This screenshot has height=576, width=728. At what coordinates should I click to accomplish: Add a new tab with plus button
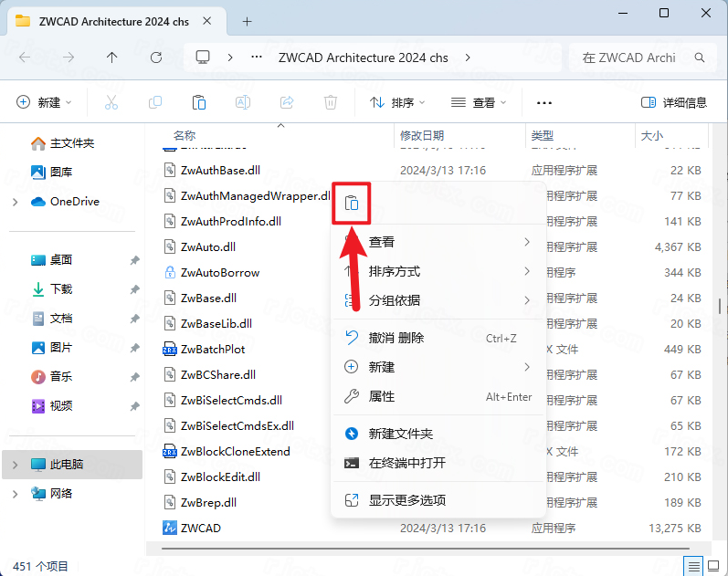[247, 21]
